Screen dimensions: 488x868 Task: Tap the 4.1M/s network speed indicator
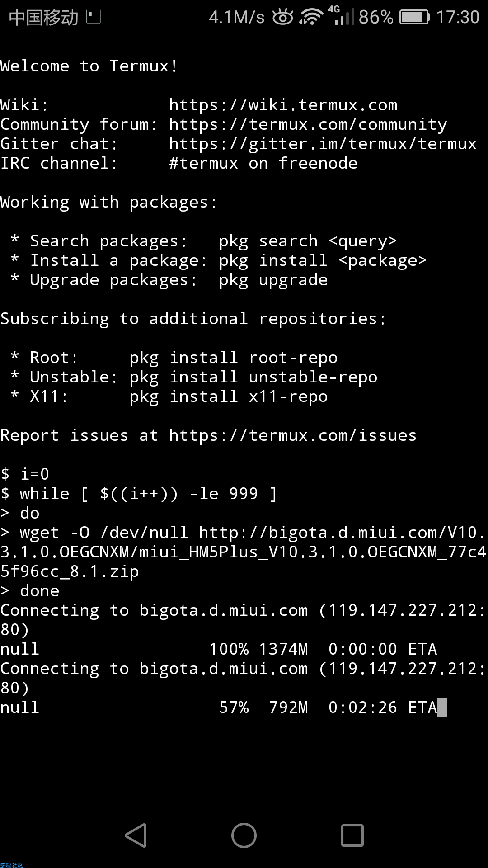click(x=237, y=17)
